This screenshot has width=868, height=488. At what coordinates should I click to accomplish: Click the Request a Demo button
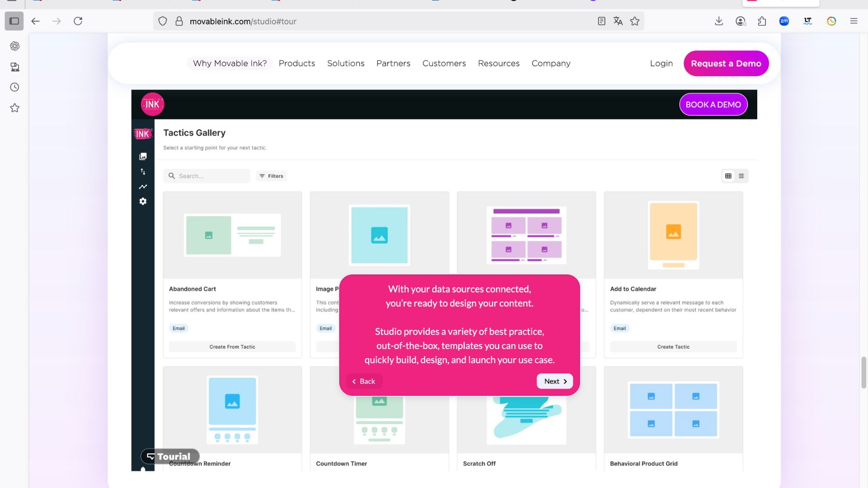(x=726, y=64)
